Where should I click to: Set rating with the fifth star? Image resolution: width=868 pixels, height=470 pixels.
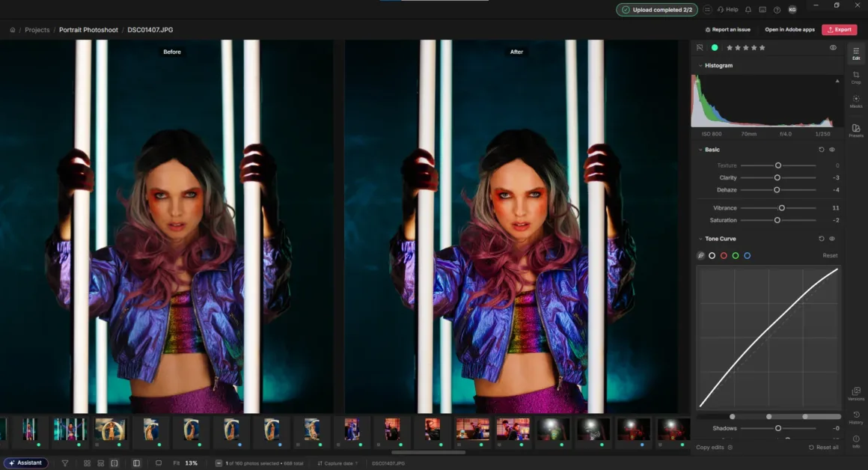point(762,48)
